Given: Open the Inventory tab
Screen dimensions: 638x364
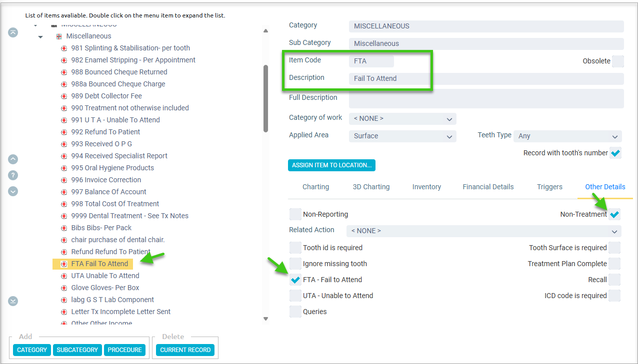Looking at the screenshot, I should click(426, 187).
